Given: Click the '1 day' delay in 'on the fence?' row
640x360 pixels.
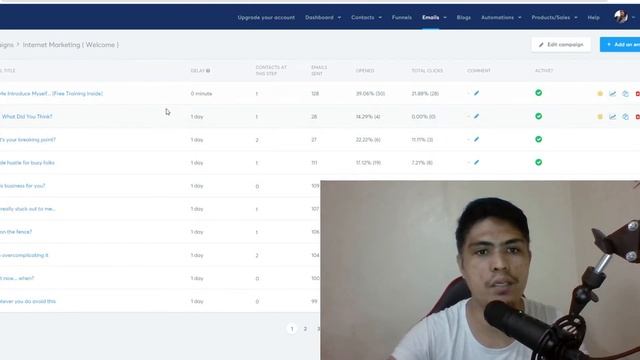Looking at the screenshot, I should 197,232.
